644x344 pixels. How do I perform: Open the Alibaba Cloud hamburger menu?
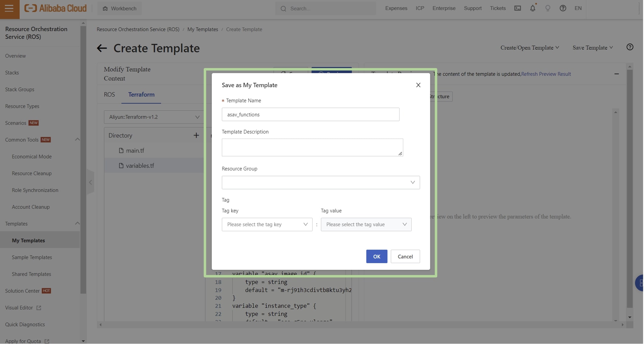[9, 9]
